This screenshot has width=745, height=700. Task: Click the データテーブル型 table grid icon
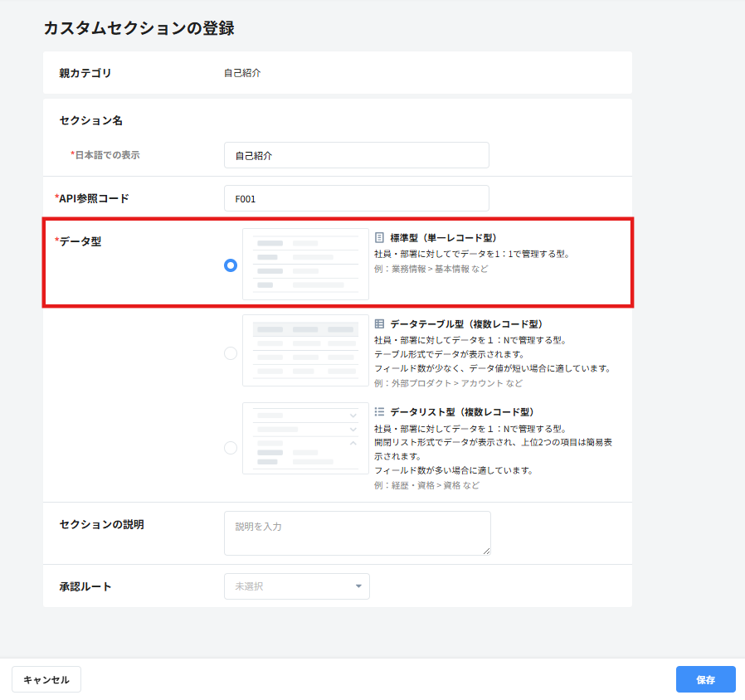(379, 324)
